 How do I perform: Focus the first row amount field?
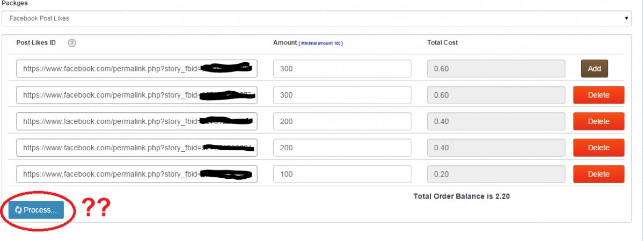pos(342,69)
